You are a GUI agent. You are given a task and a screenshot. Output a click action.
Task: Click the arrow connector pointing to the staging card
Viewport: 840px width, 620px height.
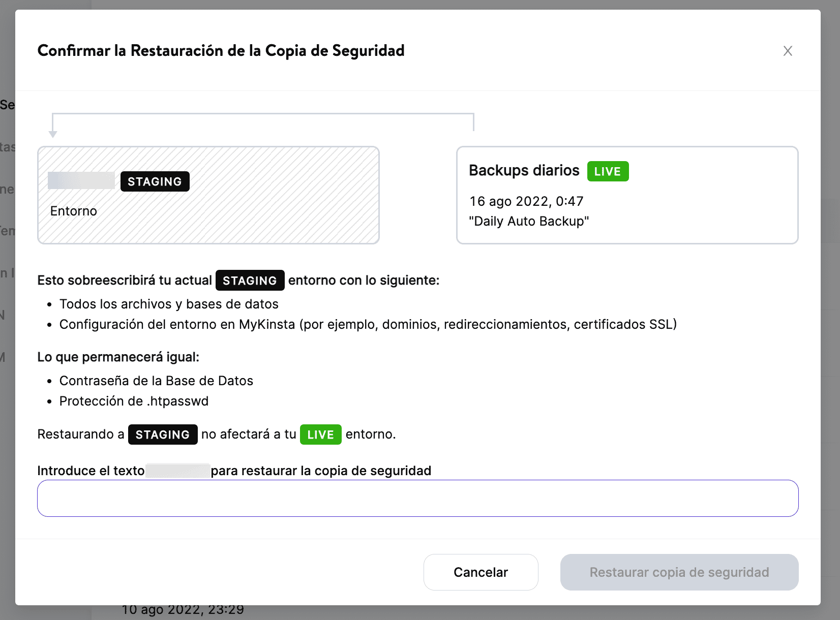coord(53,127)
